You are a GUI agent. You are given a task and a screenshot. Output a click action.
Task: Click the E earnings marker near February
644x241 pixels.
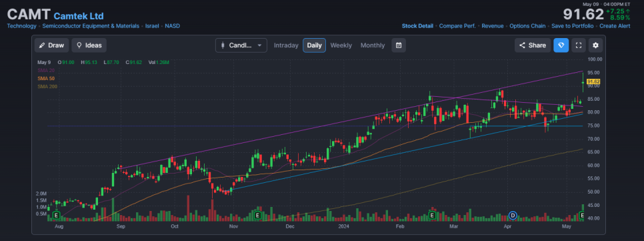(x=432, y=215)
